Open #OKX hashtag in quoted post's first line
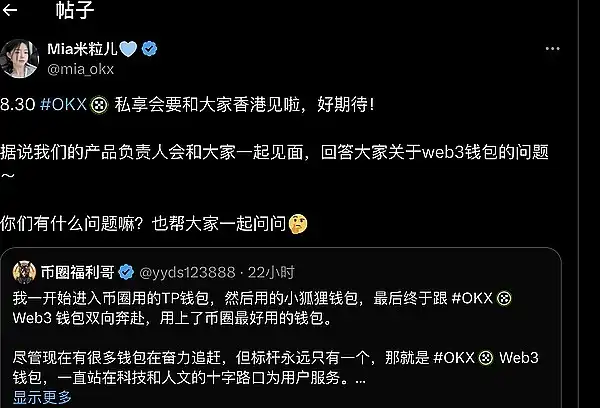Viewport: 600px width, 408px height. [x=472, y=298]
